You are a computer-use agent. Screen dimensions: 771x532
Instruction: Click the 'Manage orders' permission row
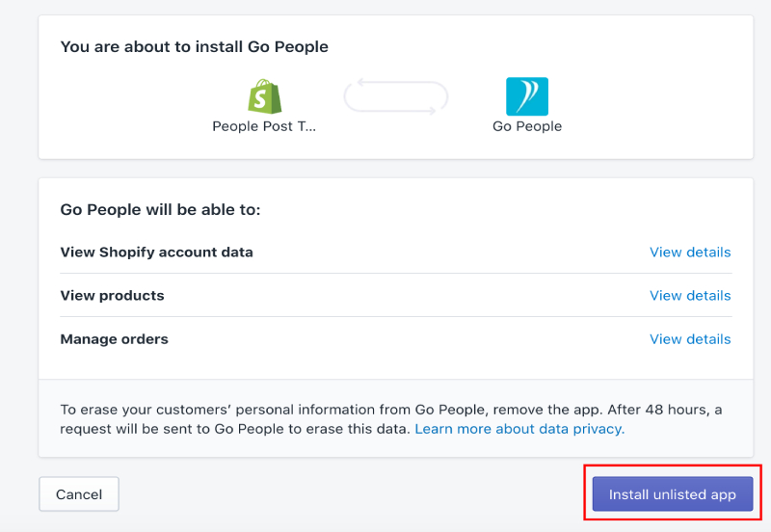pos(396,339)
